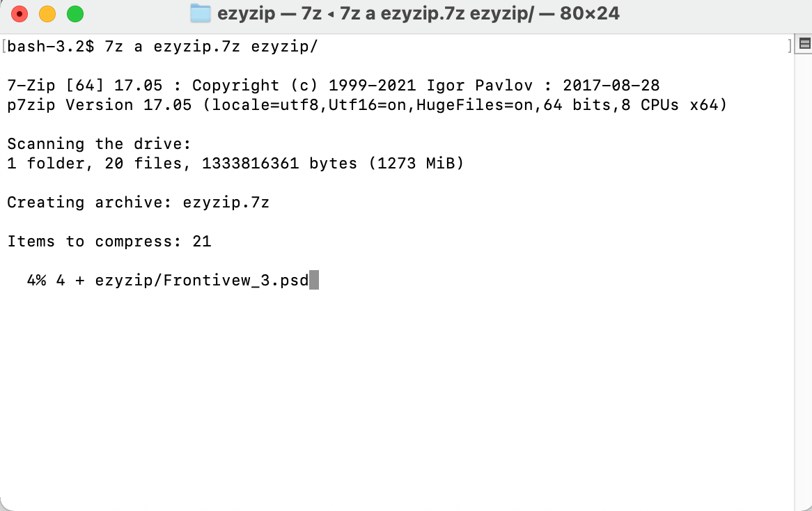Click the terminal cursor block
The width and height of the screenshot is (812, 511).
(x=315, y=280)
